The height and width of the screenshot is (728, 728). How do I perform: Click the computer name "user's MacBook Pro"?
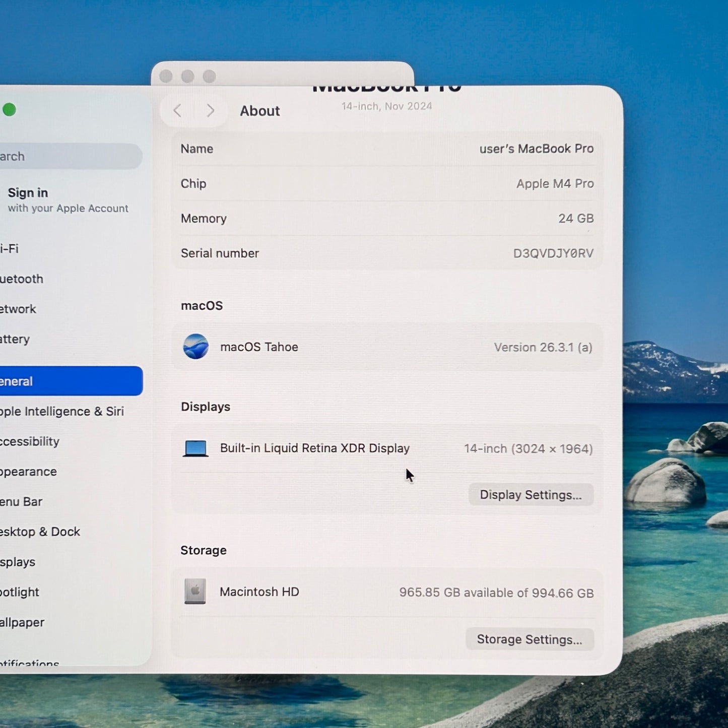(x=537, y=149)
